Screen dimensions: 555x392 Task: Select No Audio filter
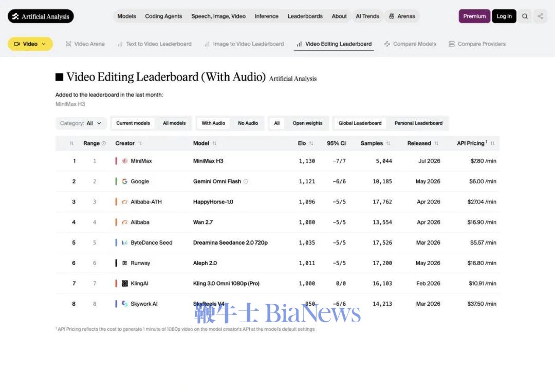[248, 123]
